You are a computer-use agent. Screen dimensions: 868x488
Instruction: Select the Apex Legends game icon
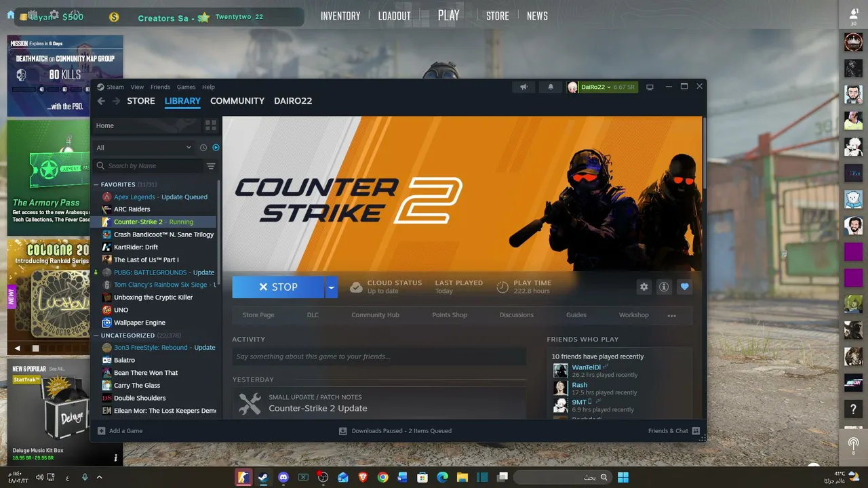[x=106, y=197]
